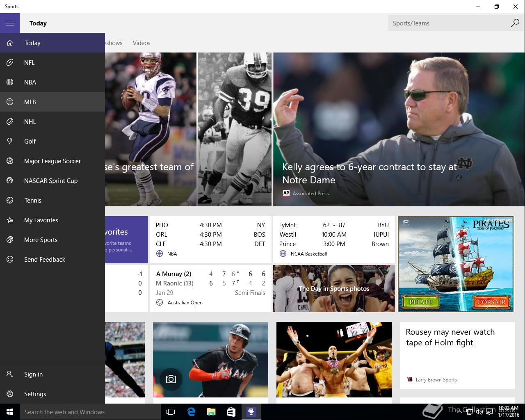The height and width of the screenshot is (420, 525).
Task: Click the NFL football icon
Action: [10, 62]
